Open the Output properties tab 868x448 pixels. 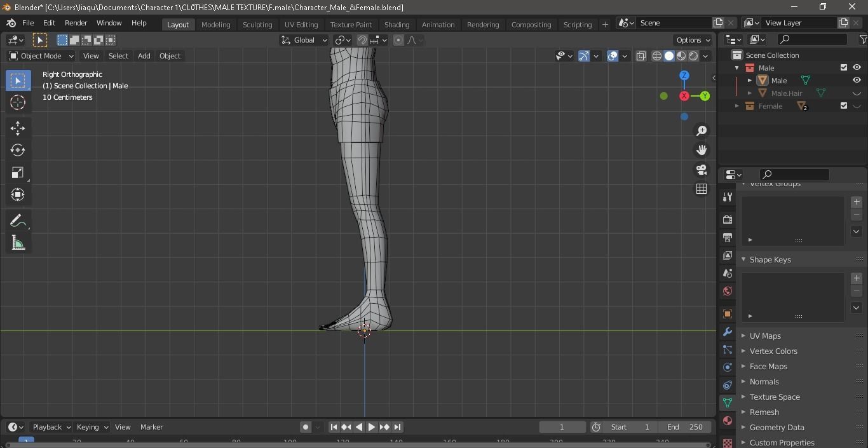(x=728, y=238)
